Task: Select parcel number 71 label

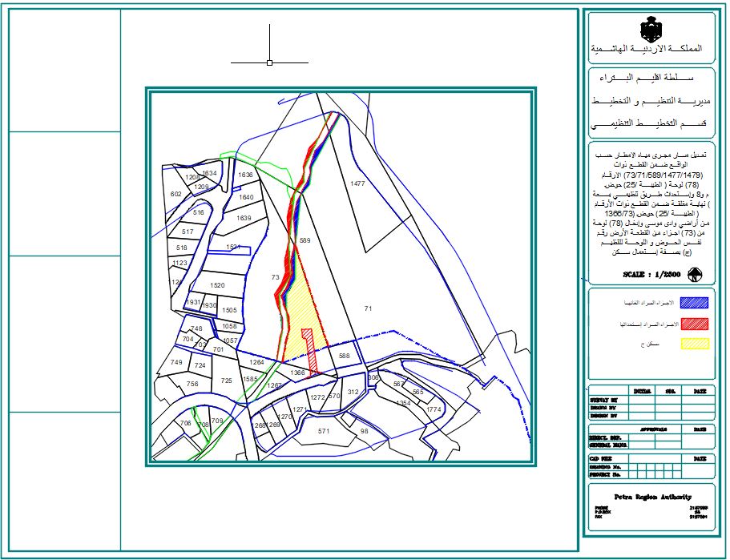Action: (368, 308)
